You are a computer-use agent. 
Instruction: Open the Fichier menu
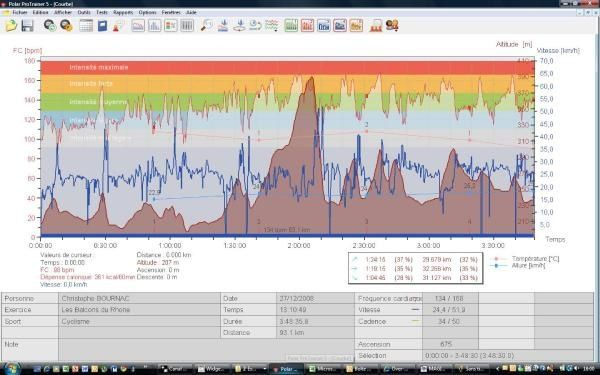click(x=20, y=12)
